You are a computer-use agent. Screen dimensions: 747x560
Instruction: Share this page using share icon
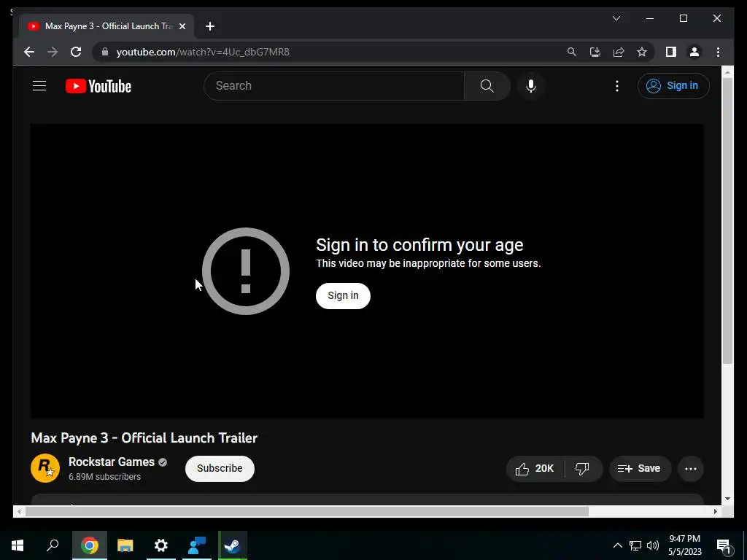(619, 52)
